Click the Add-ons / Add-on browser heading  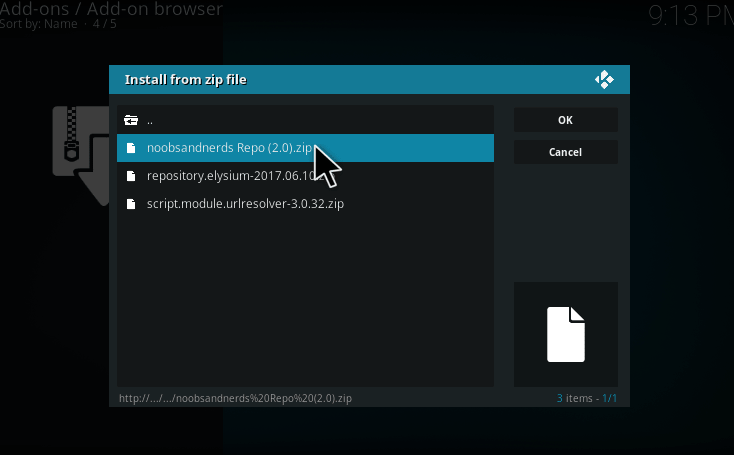point(111,8)
